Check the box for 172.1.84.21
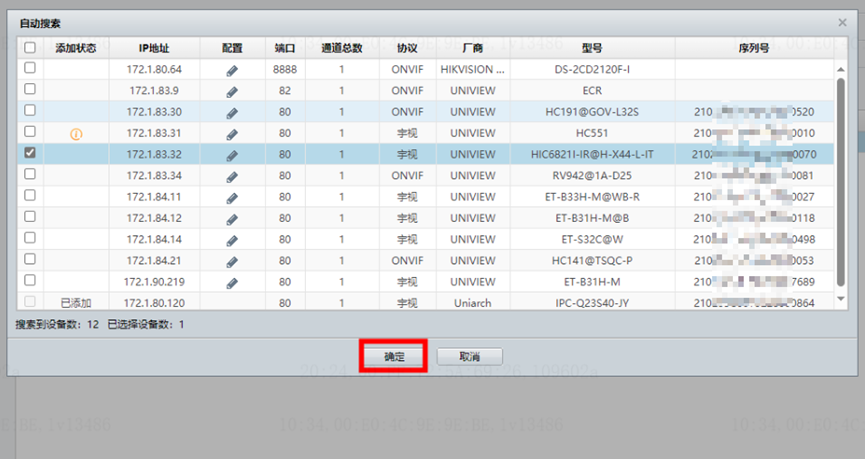This screenshot has width=865, height=459. point(30,259)
